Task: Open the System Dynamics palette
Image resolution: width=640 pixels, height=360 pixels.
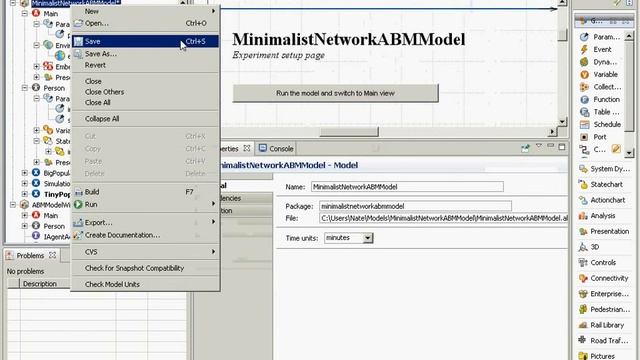Action: point(604,169)
